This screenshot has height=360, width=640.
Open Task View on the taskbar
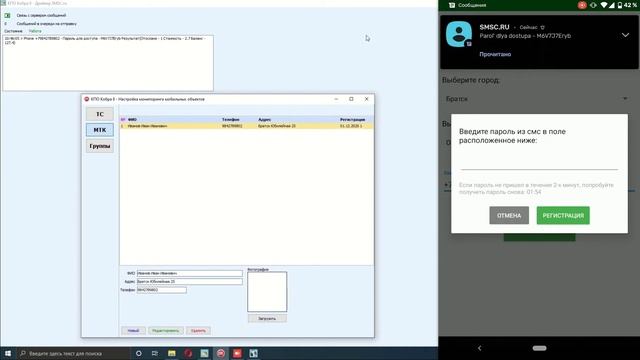click(x=155, y=353)
